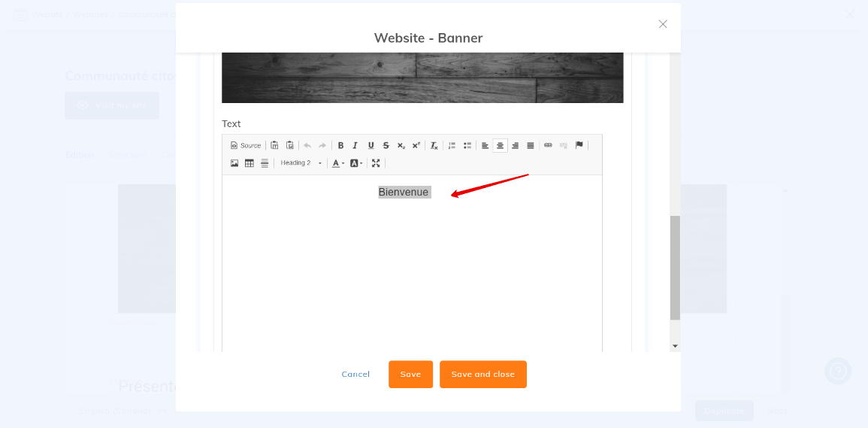Click the Save and close button

click(x=483, y=375)
